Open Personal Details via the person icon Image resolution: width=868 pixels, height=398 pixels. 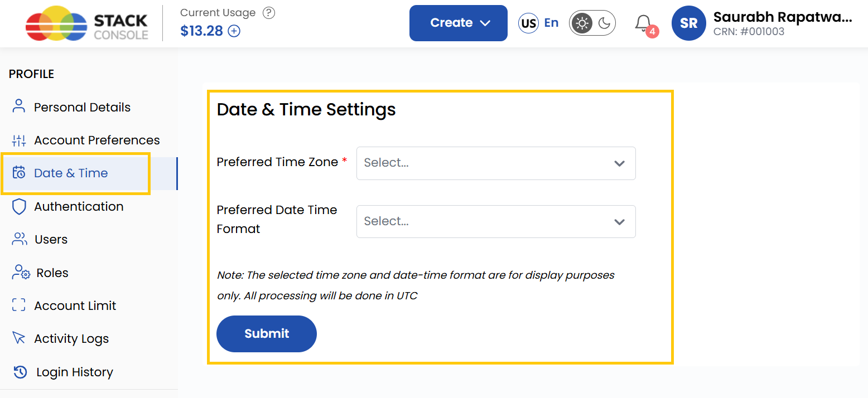pyautogui.click(x=18, y=106)
